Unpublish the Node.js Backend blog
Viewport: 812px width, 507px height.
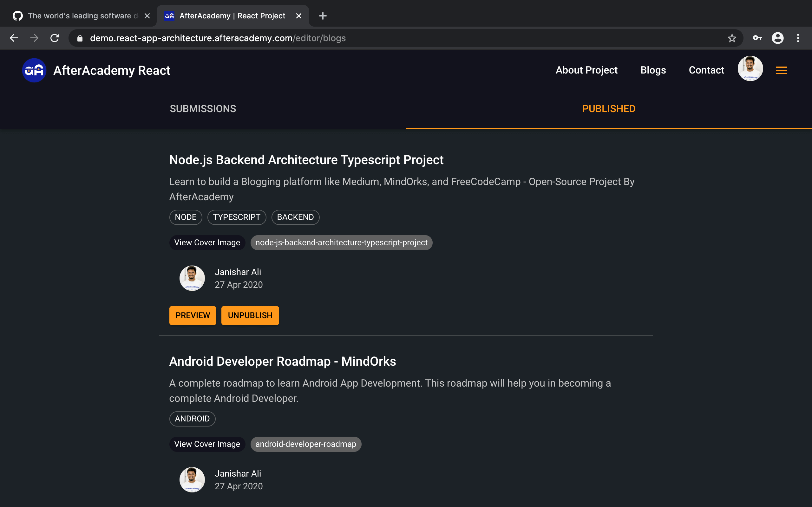click(x=250, y=315)
